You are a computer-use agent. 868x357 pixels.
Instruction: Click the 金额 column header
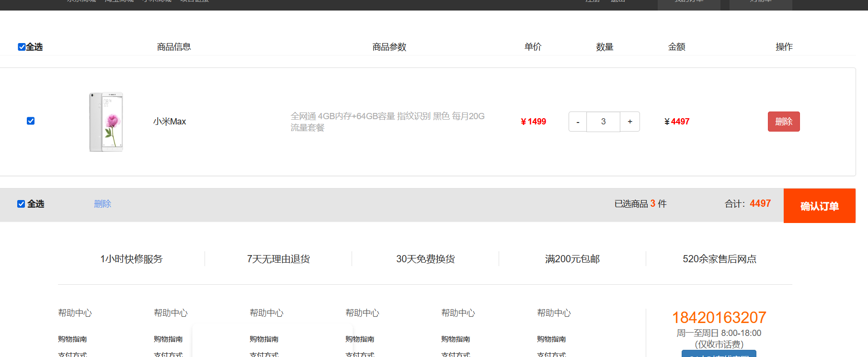coord(677,47)
